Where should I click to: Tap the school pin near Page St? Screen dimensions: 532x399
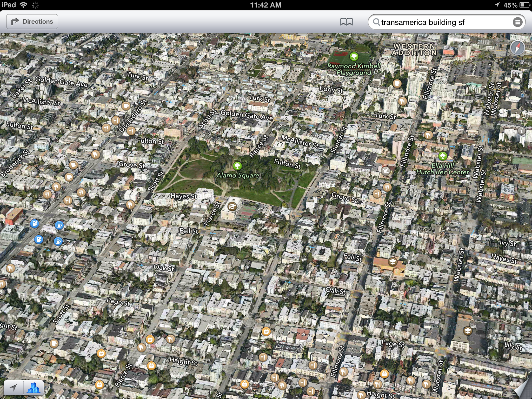point(467,331)
